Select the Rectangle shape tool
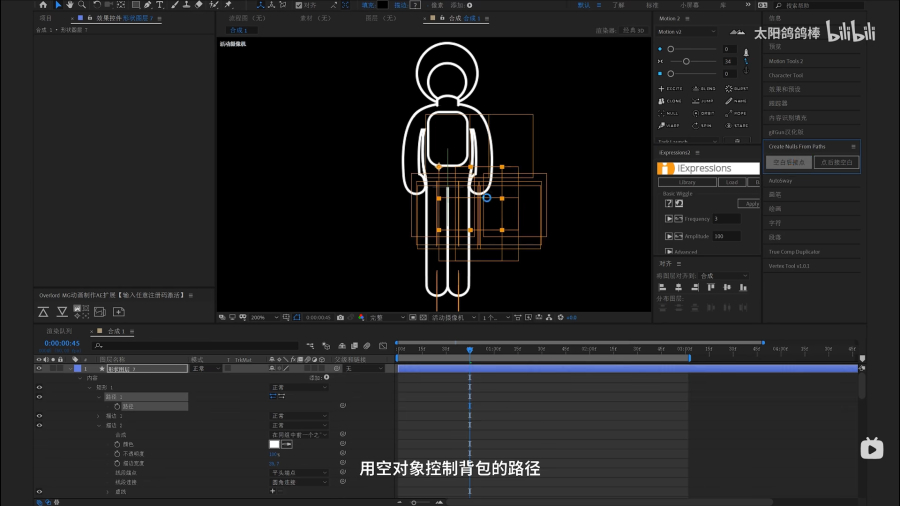Screen dimensions: 900x506 point(136,5)
